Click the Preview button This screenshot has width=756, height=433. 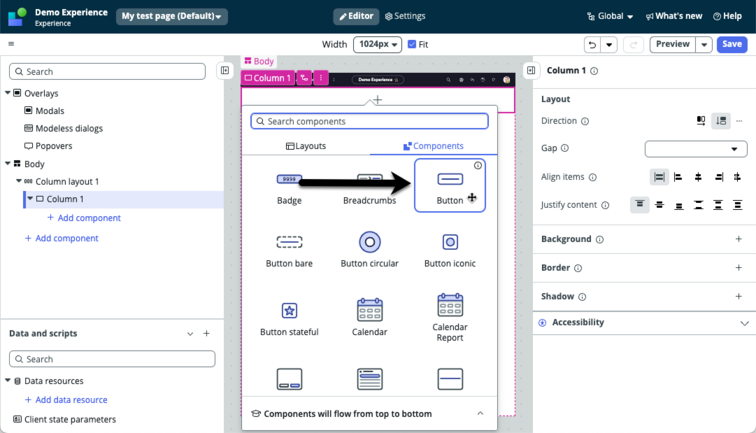coord(673,44)
